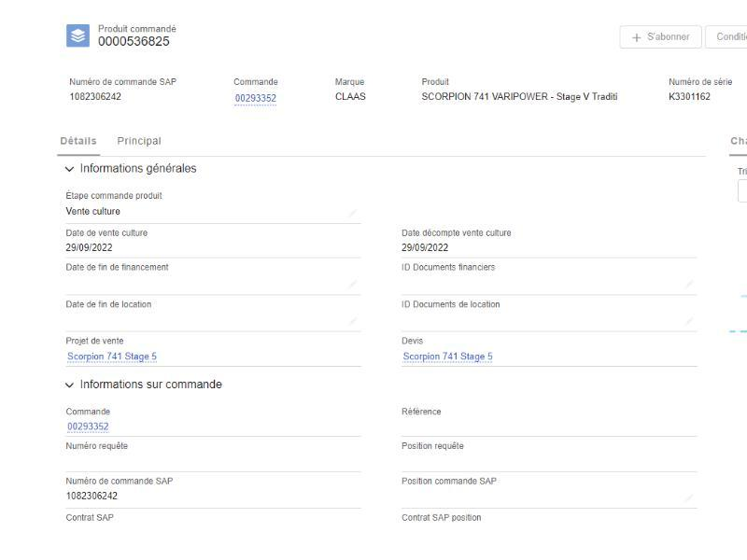Open the Devis Scorpion 741 Stage 5 link

pyautogui.click(x=447, y=357)
